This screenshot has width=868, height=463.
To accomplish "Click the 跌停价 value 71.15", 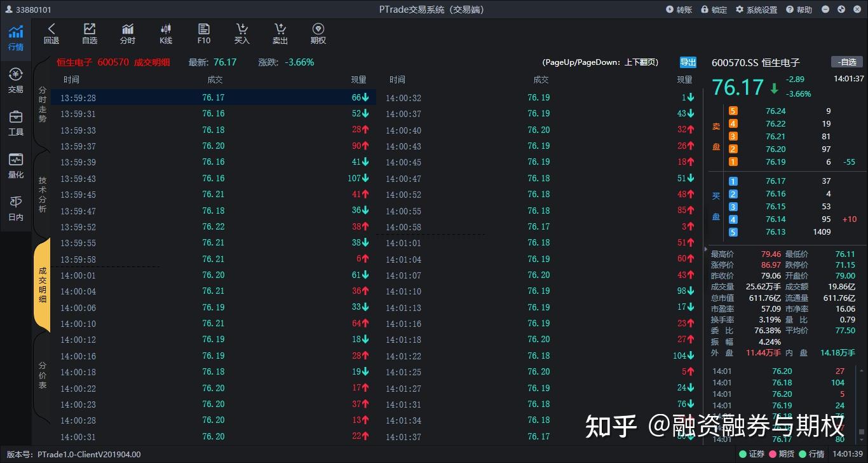I will pos(845,265).
